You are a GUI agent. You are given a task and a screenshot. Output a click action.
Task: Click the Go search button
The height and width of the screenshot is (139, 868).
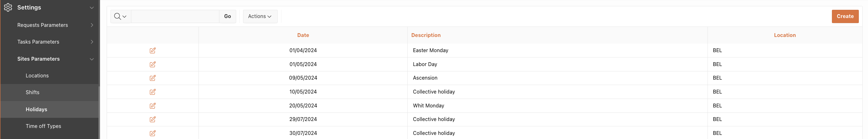[x=227, y=16]
